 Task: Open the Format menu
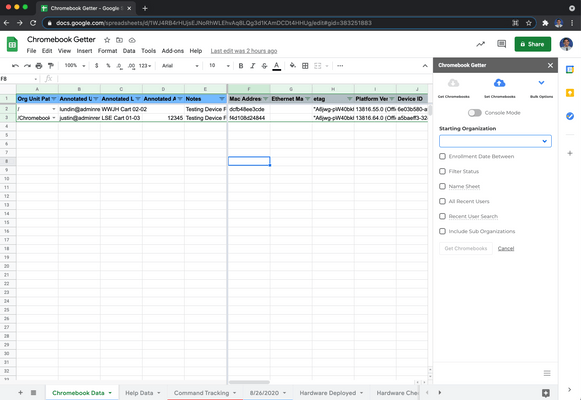[x=107, y=51]
